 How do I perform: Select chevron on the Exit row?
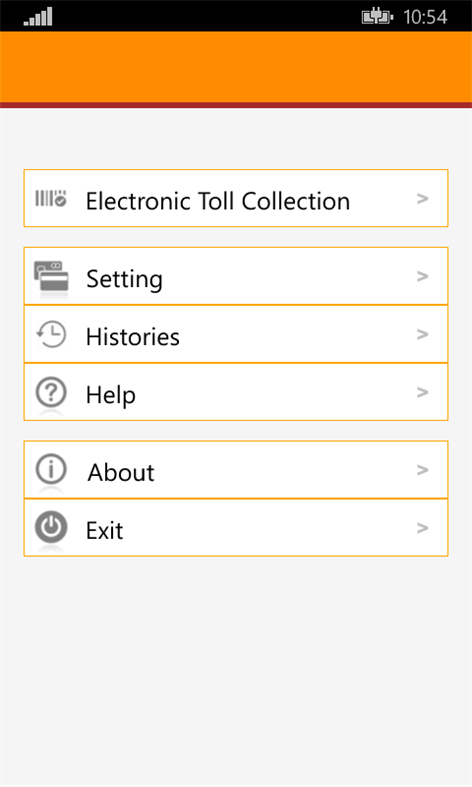tap(422, 528)
